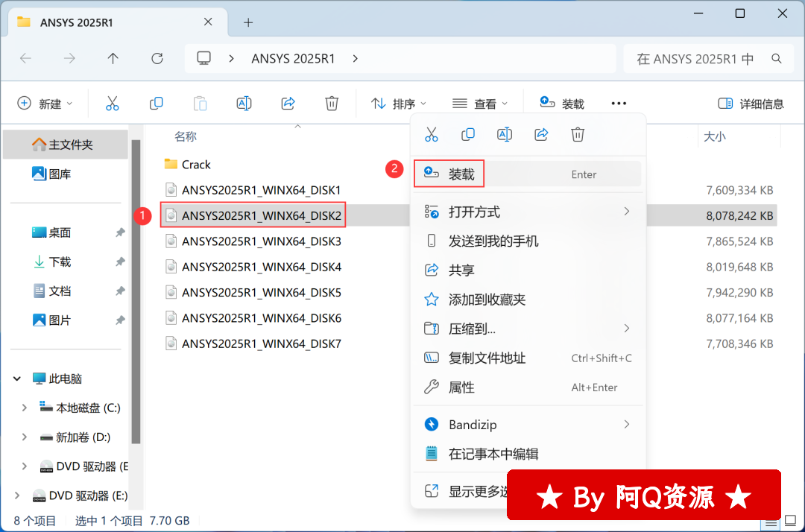Click the pin icon next to 下载

tap(120, 262)
